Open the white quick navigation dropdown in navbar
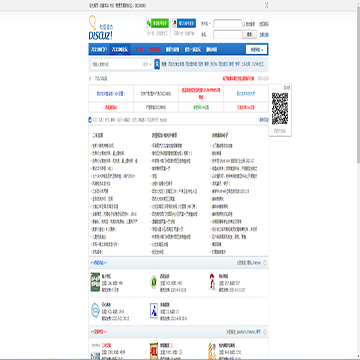Image resolution: width=360 pixels, height=360 pixels. click(x=256, y=50)
